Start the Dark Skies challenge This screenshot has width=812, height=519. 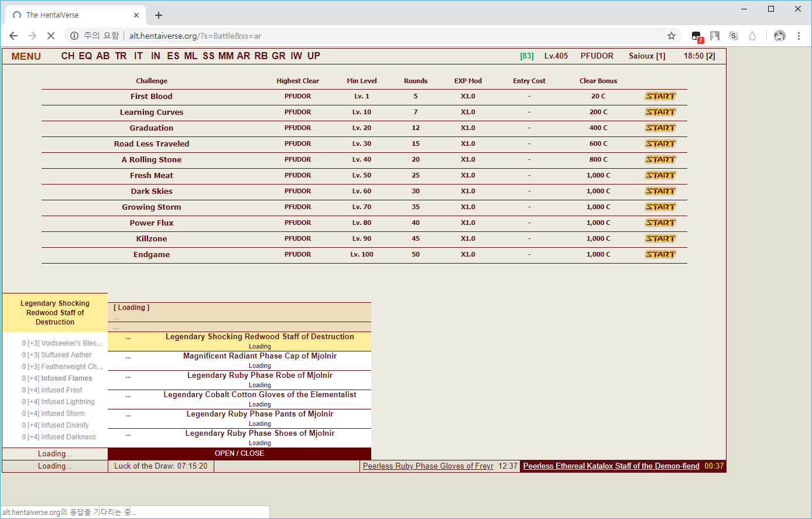(x=660, y=191)
